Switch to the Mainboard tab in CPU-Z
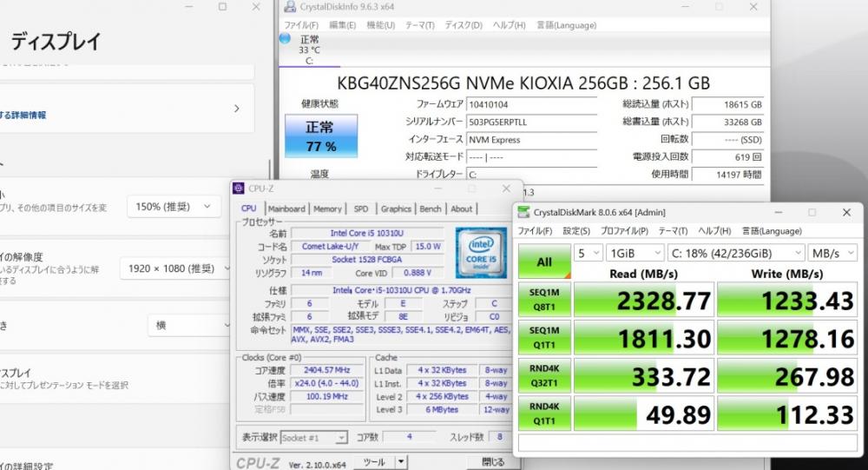The width and height of the screenshot is (868, 470). (286, 209)
